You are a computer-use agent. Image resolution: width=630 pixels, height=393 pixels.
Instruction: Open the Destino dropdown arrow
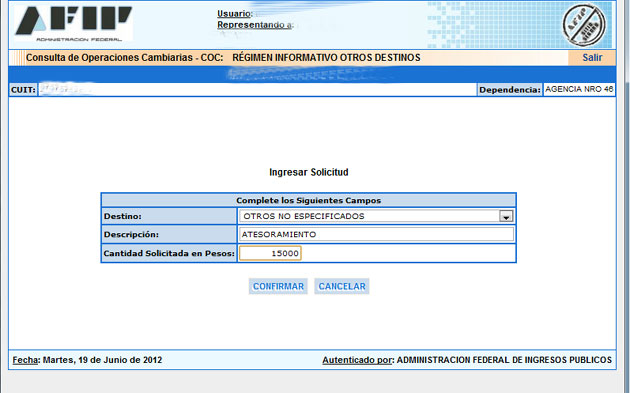point(506,217)
